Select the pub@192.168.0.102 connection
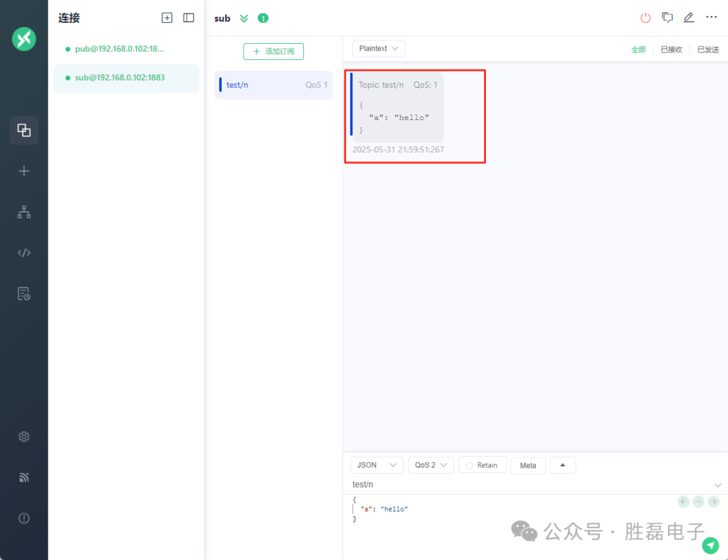 [x=126, y=49]
